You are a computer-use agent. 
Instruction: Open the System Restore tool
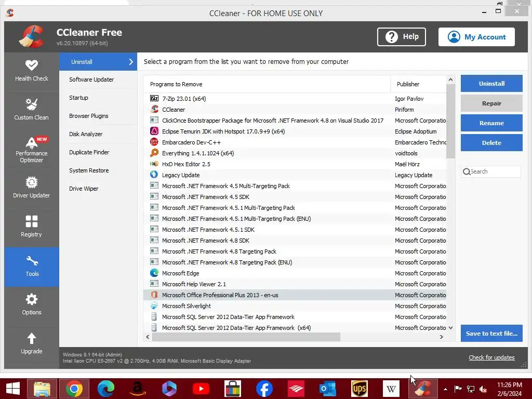pos(98,170)
